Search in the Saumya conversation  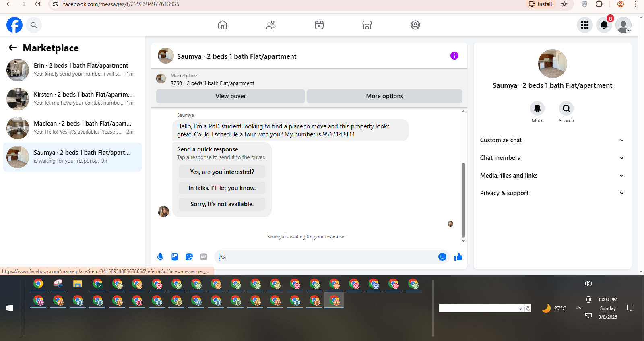tap(566, 108)
